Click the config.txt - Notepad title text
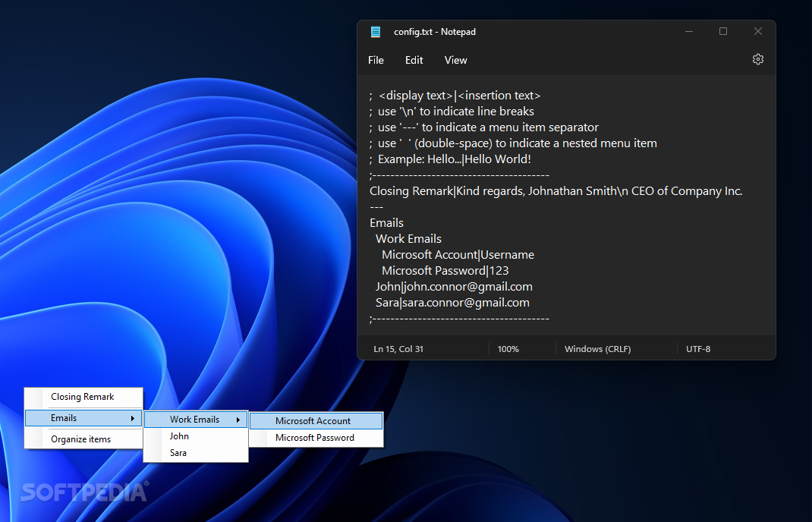Image resolution: width=812 pixels, height=522 pixels. (x=435, y=32)
